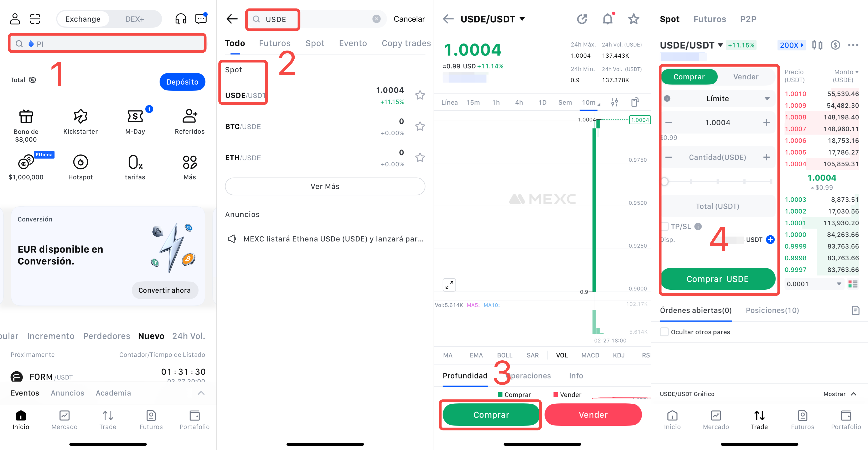Clear the USDE search text
This screenshot has height=450, width=868.
coord(376,19)
